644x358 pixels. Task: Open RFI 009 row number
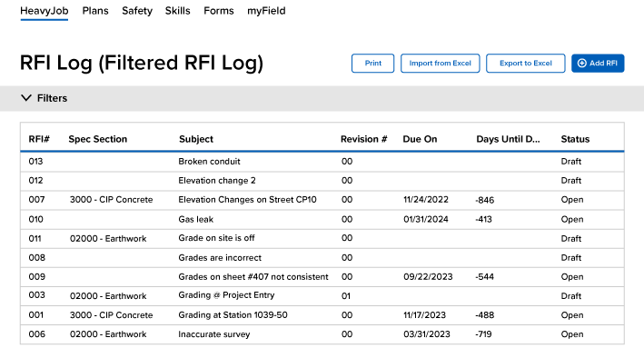37,276
